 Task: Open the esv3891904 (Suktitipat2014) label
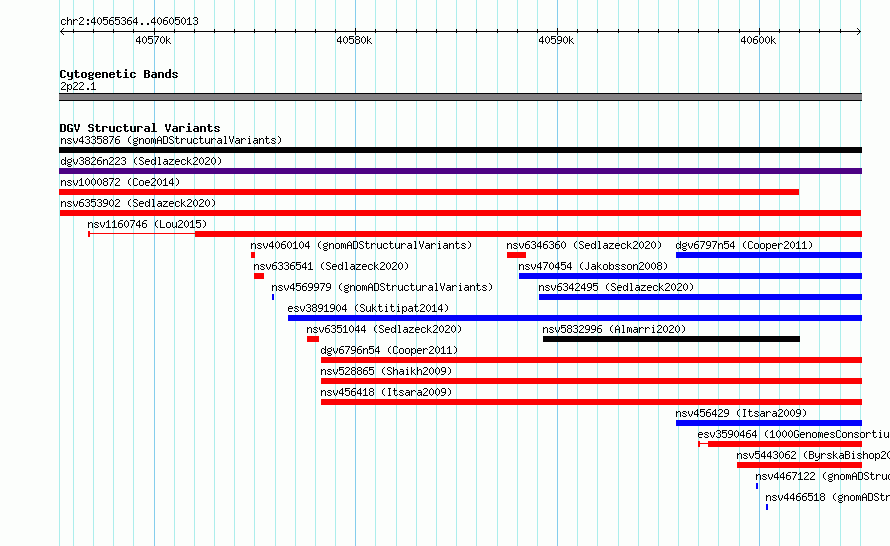pos(368,308)
